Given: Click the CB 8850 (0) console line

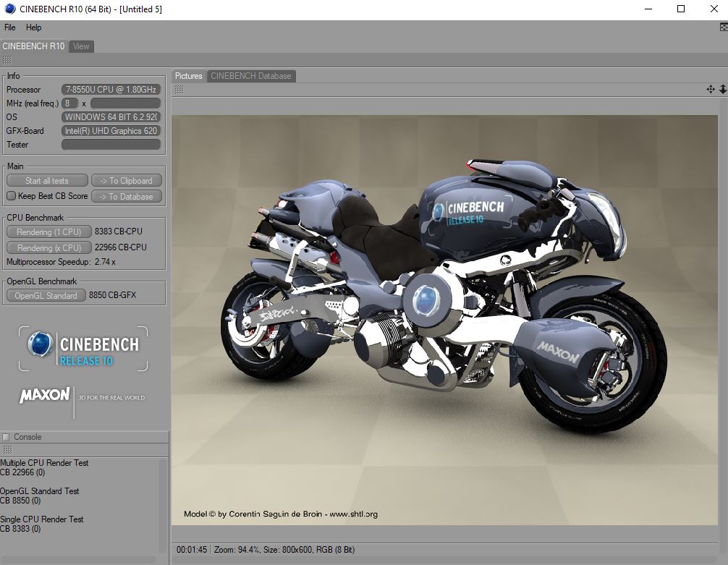Looking at the screenshot, I should click(20, 501).
